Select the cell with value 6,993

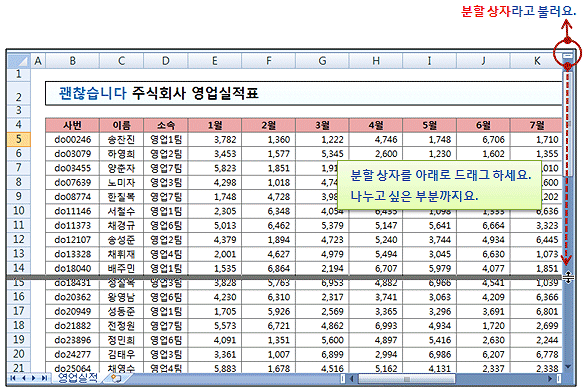click(376, 325)
